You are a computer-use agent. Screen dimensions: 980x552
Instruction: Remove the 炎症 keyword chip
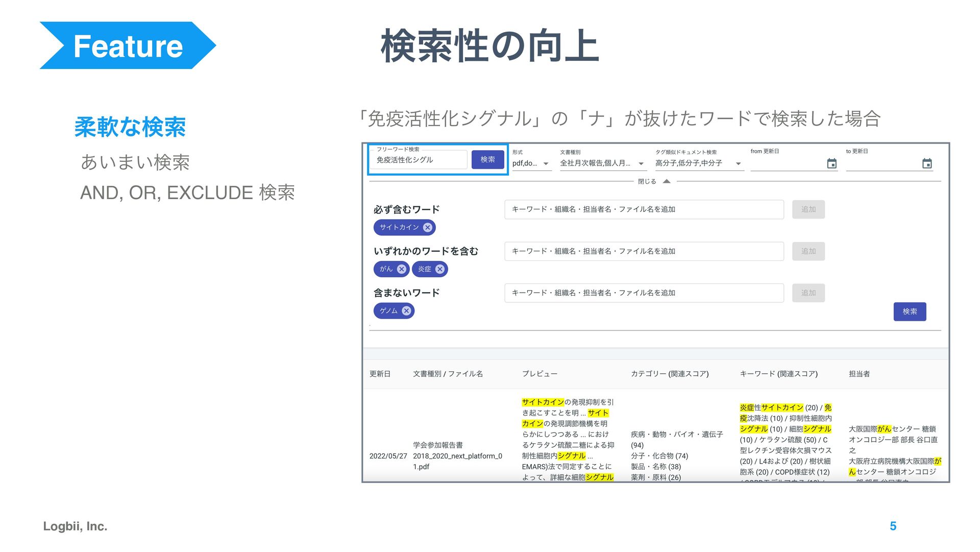point(440,269)
